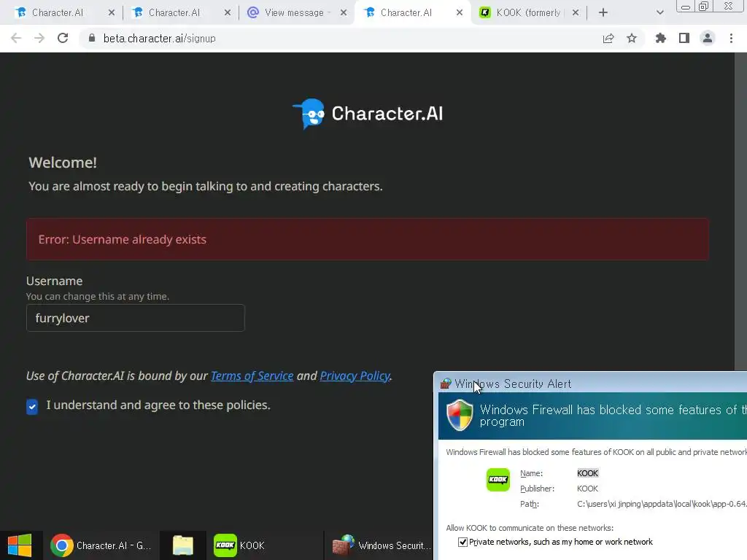Image resolution: width=747 pixels, height=560 pixels.
Task: Click the KOOK publisher value in alert
Action: click(587, 489)
